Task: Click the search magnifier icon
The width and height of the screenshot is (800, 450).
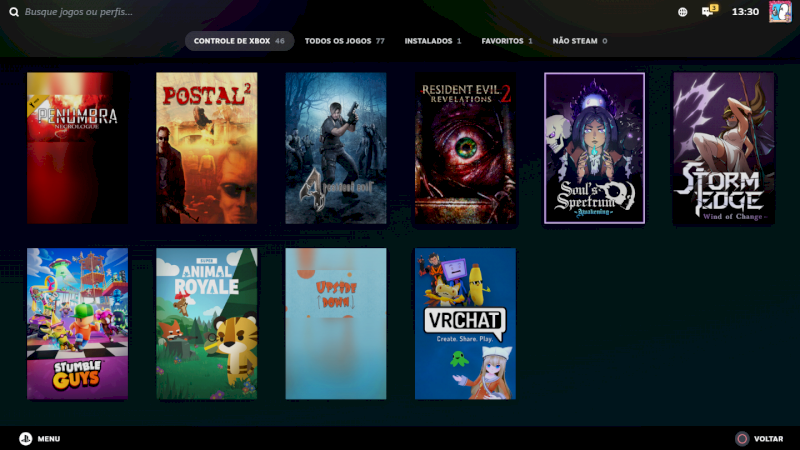Action: [14, 12]
